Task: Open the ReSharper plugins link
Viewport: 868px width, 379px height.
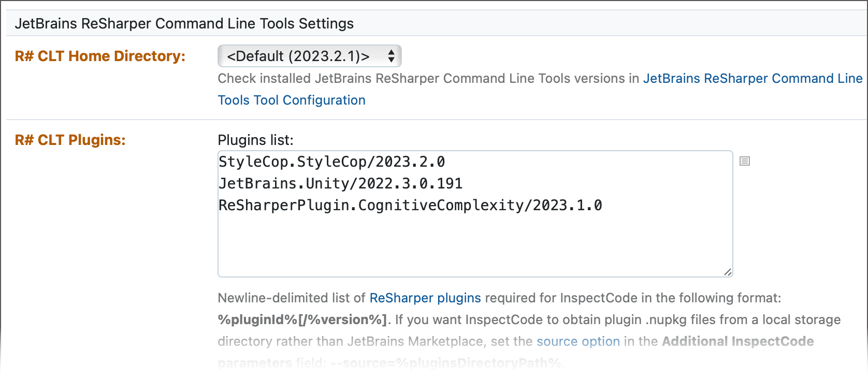Action: point(425,298)
